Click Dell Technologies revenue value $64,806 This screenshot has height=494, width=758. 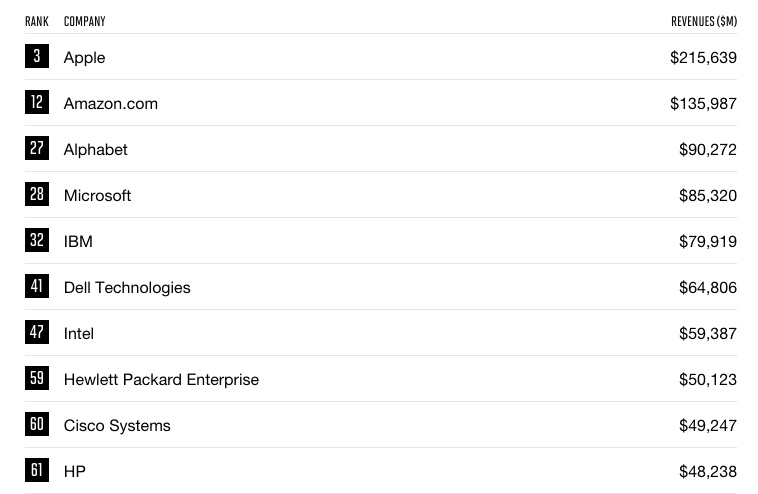tap(707, 288)
